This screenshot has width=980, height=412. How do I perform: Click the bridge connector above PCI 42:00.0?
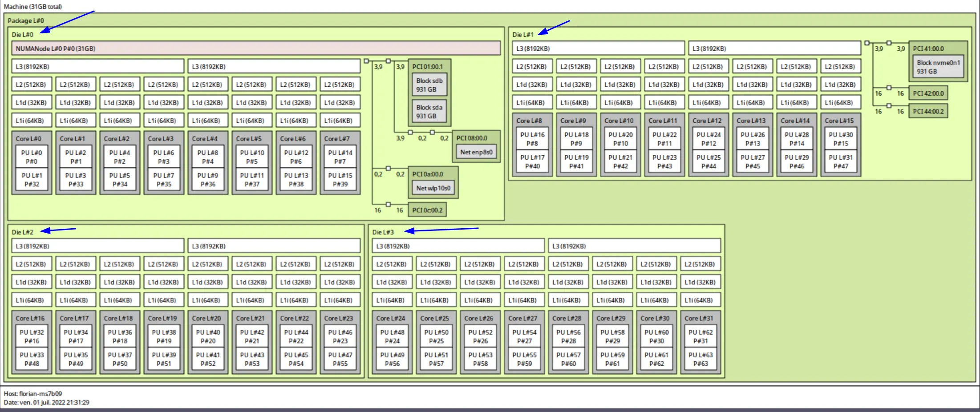coord(888,87)
